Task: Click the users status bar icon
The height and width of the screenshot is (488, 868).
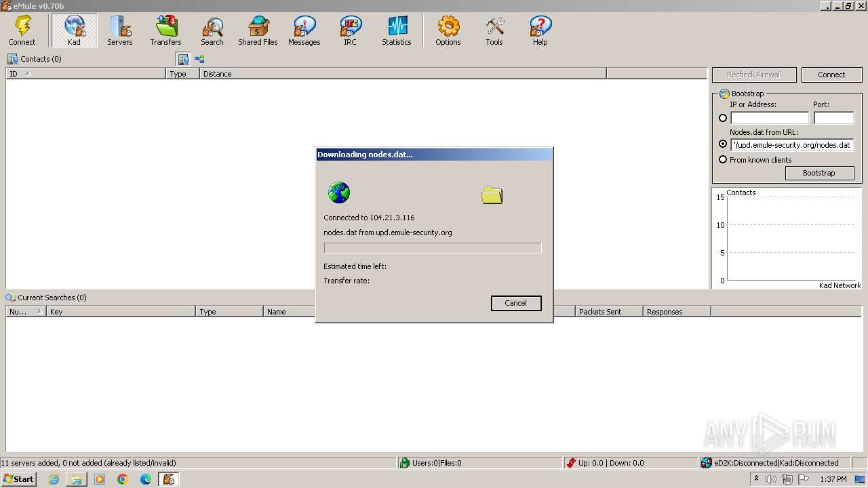Action: 405,463
